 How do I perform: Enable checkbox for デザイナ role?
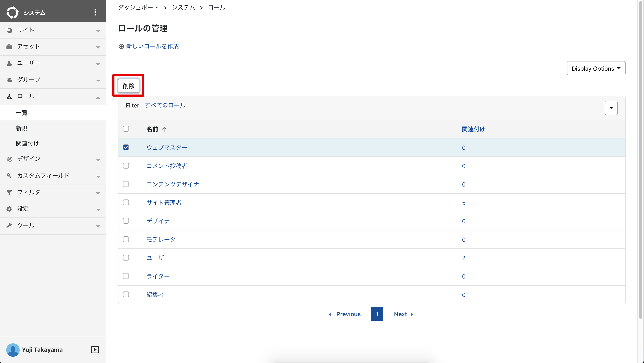point(126,221)
